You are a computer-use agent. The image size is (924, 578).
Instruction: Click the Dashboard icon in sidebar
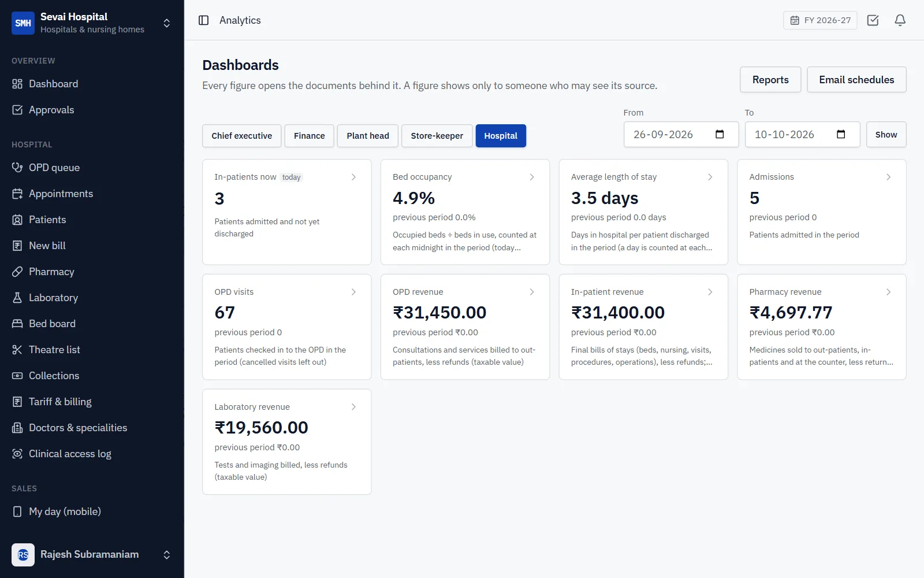17,84
